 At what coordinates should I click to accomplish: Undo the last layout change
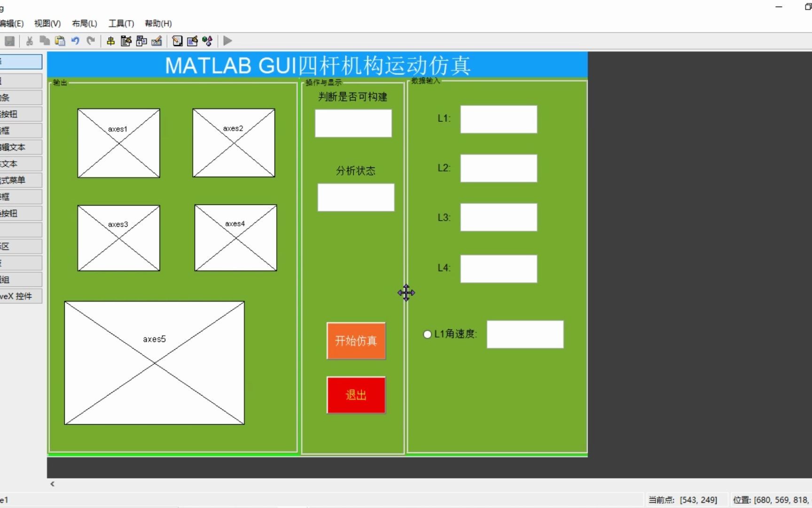75,41
